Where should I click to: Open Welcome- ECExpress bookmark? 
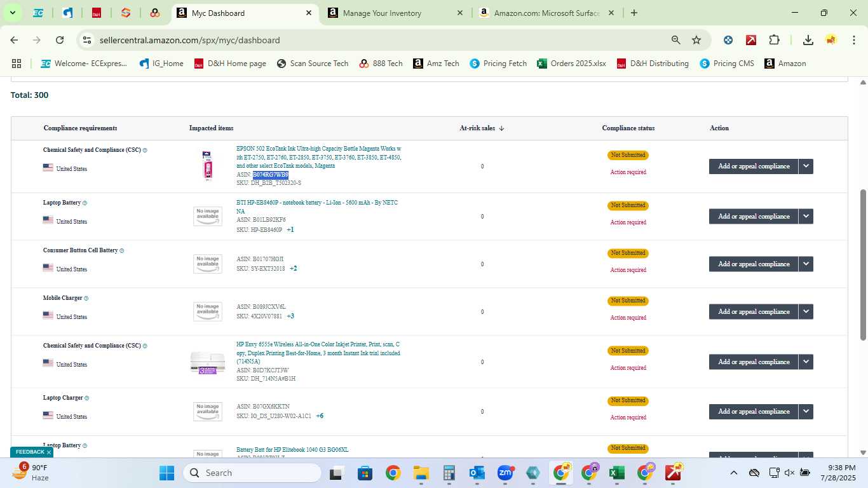84,64
